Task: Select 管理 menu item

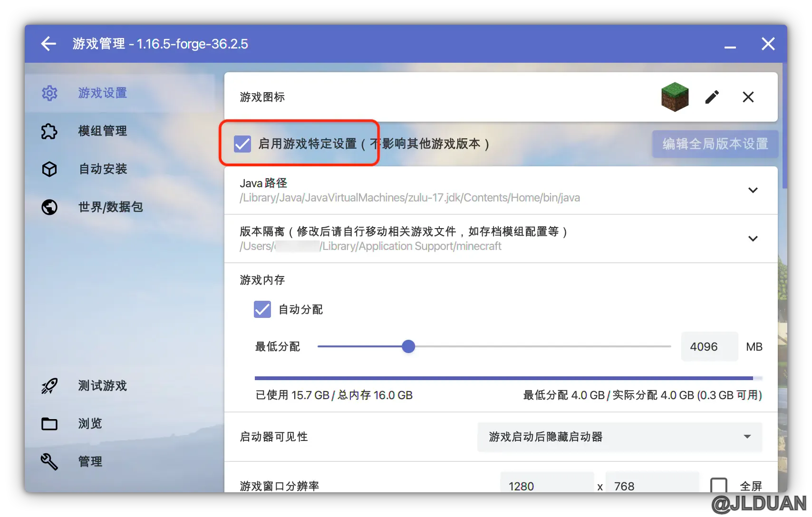Action: (120, 461)
